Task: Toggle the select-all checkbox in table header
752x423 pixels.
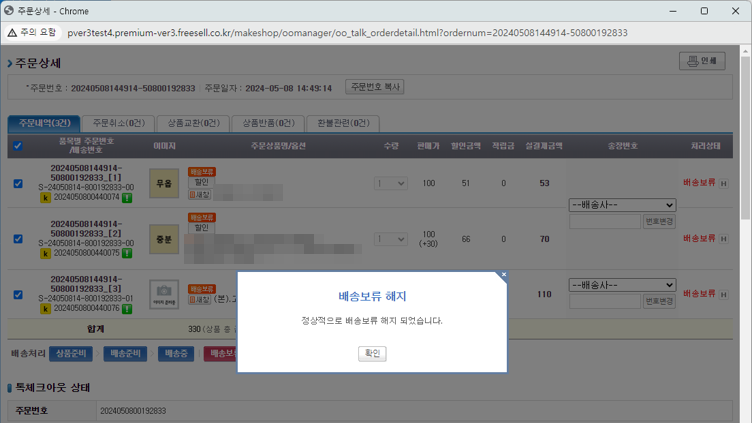Action: coord(17,146)
